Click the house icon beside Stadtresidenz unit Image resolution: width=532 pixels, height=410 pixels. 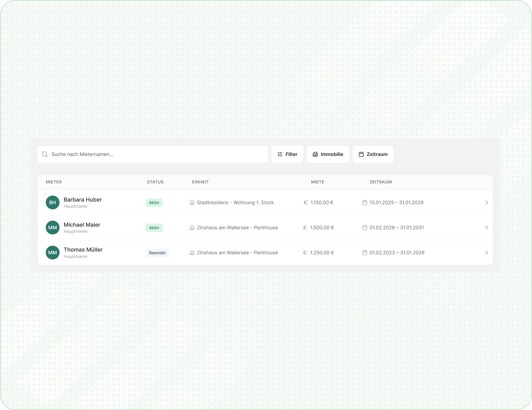click(192, 202)
